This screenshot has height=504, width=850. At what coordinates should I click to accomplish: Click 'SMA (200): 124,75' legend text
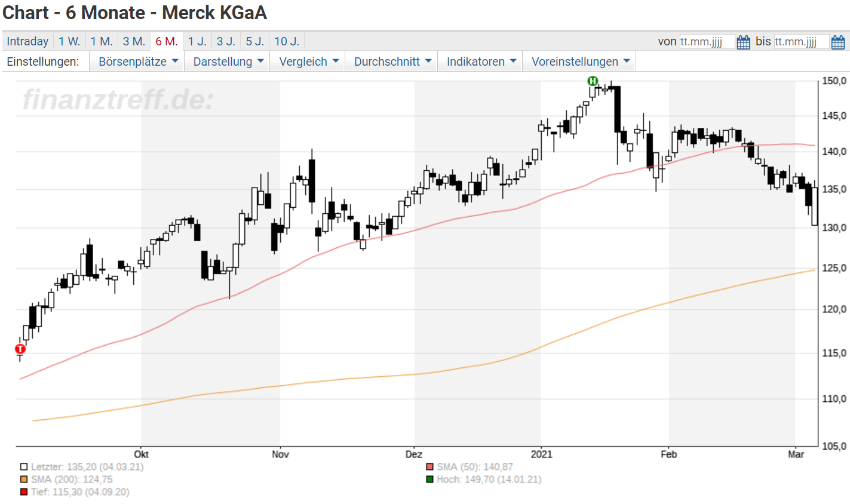(x=72, y=480)
